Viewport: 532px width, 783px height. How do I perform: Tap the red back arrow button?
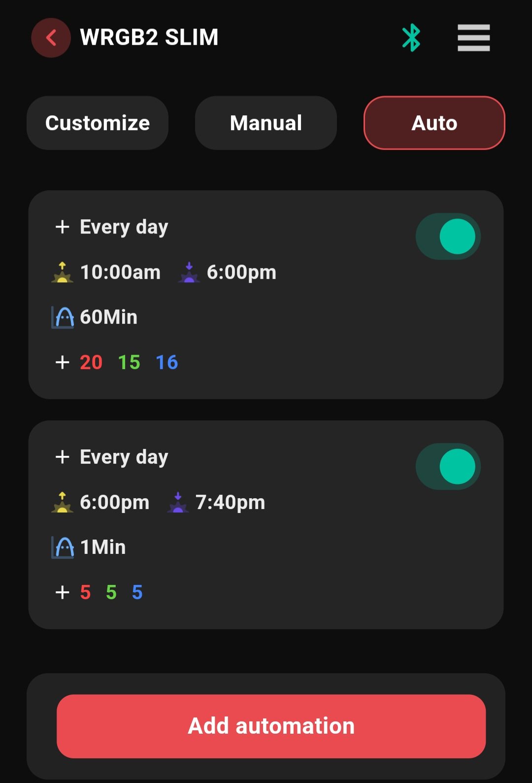pos(51,37)
